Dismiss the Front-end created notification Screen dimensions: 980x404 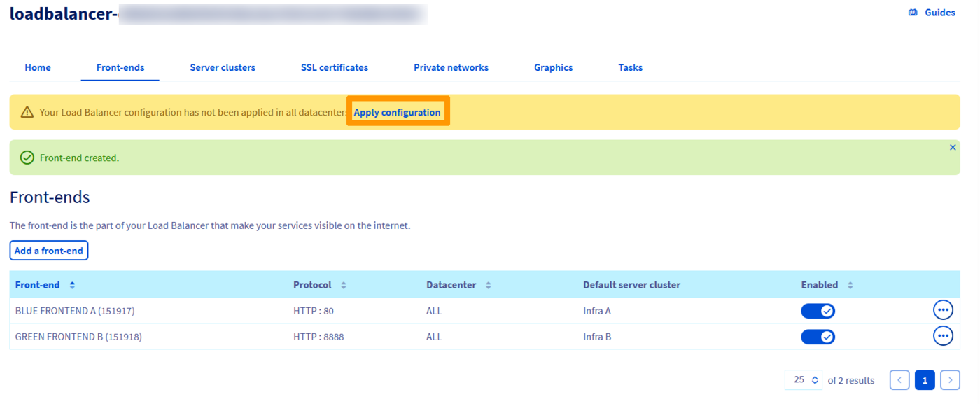(x=952, y=148)
